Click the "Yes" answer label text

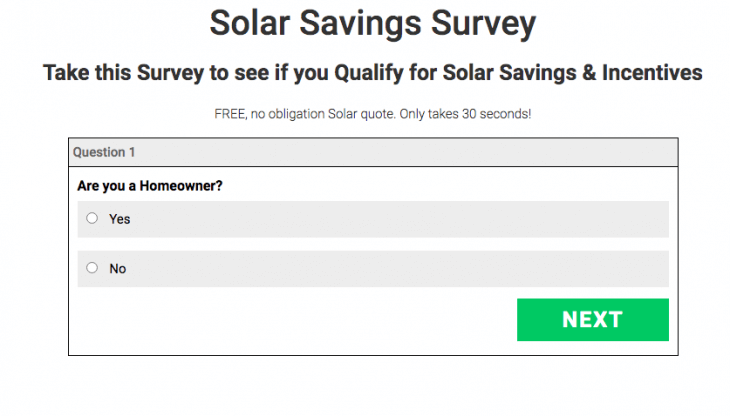pos(120,219)
